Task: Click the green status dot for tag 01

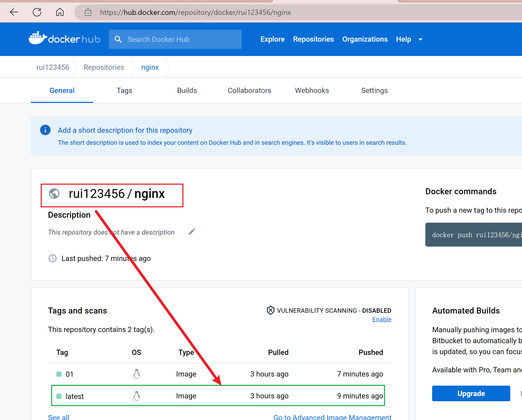Action: [x=59, y=374]
